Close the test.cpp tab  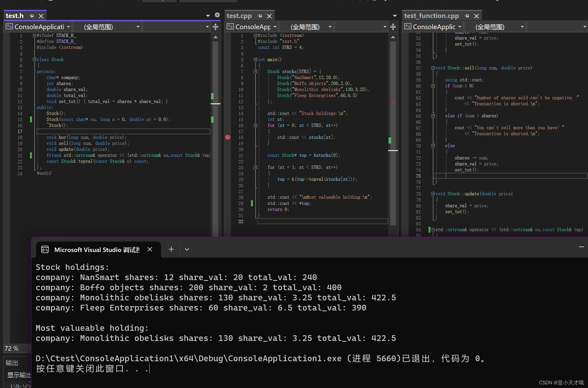point(269,16)
